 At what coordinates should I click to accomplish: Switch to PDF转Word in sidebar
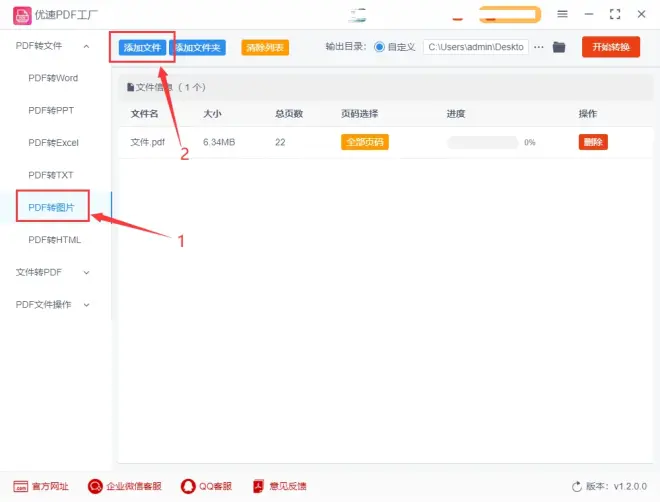[x=53, y=78]
